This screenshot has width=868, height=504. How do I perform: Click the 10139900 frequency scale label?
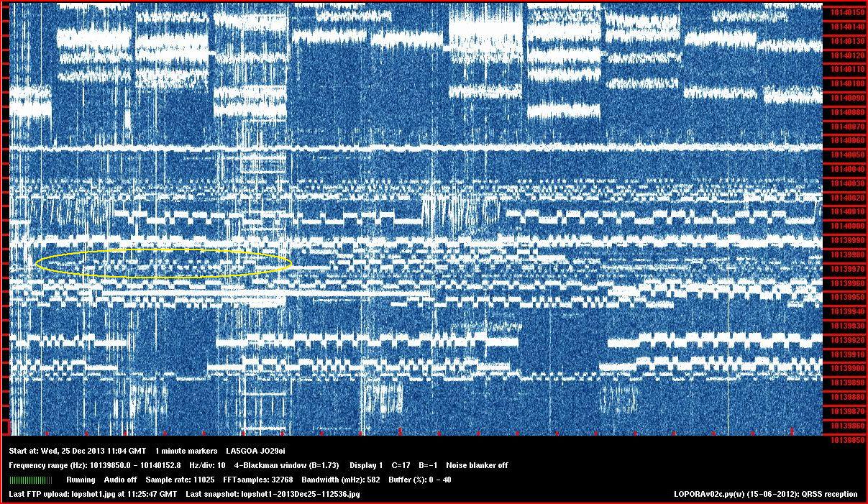click(x=846, y=368)
